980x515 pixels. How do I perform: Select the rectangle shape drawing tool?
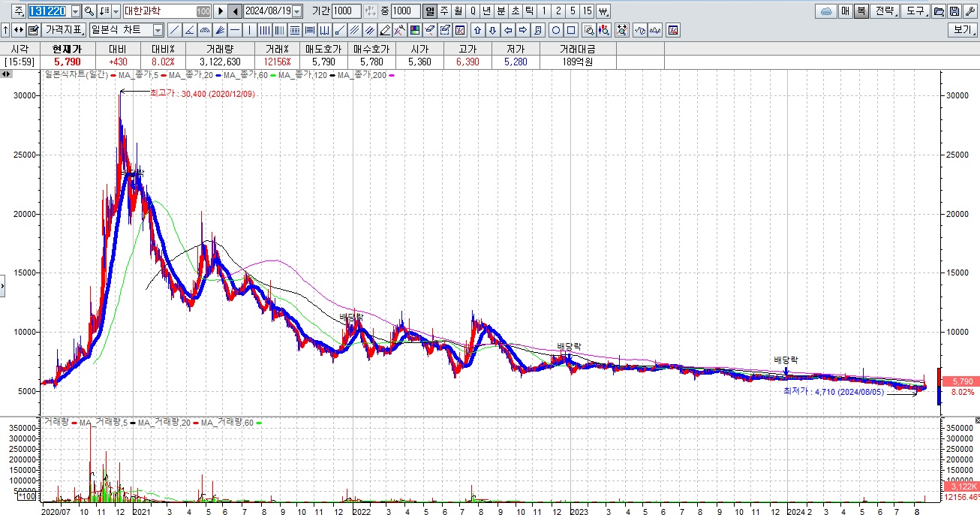click(x=571, y=30)
